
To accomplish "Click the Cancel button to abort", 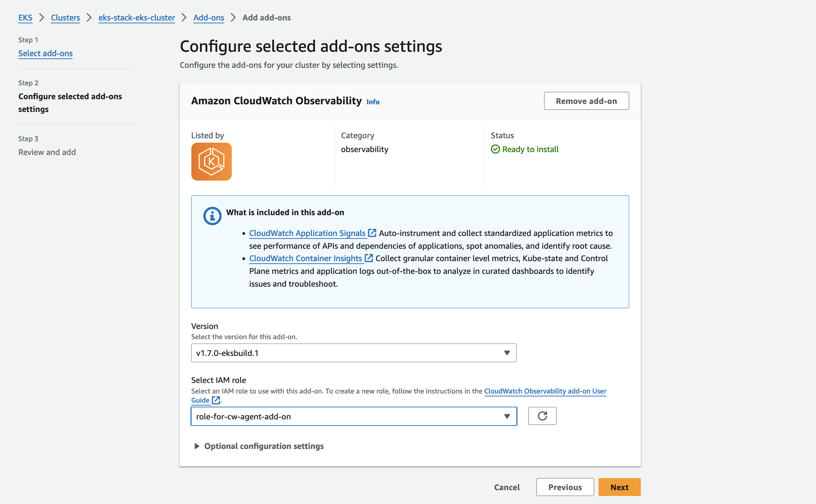I will pyautogui.click(x=507, y=487).
